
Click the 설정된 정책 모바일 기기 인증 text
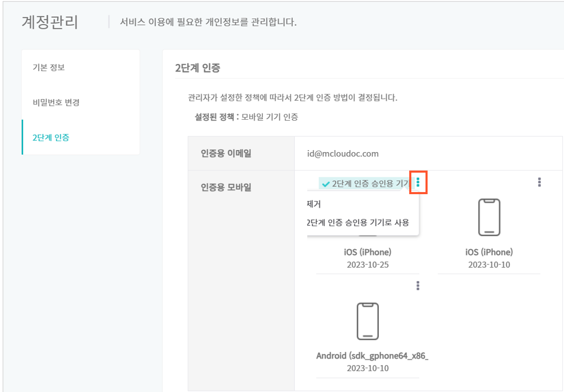(247, 117)
